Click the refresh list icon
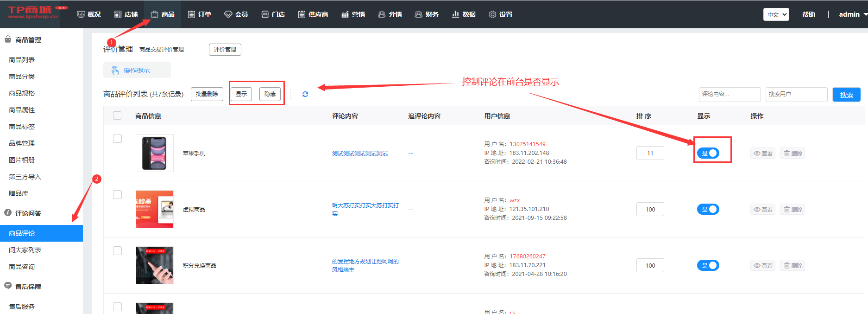 305,94
